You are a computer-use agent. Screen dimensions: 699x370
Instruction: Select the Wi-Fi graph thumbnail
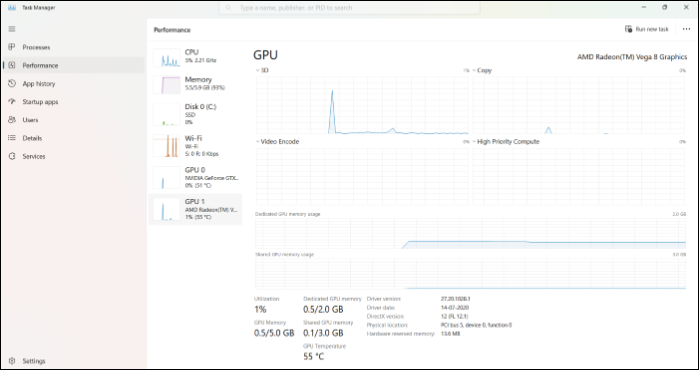(x=167, y=146)
